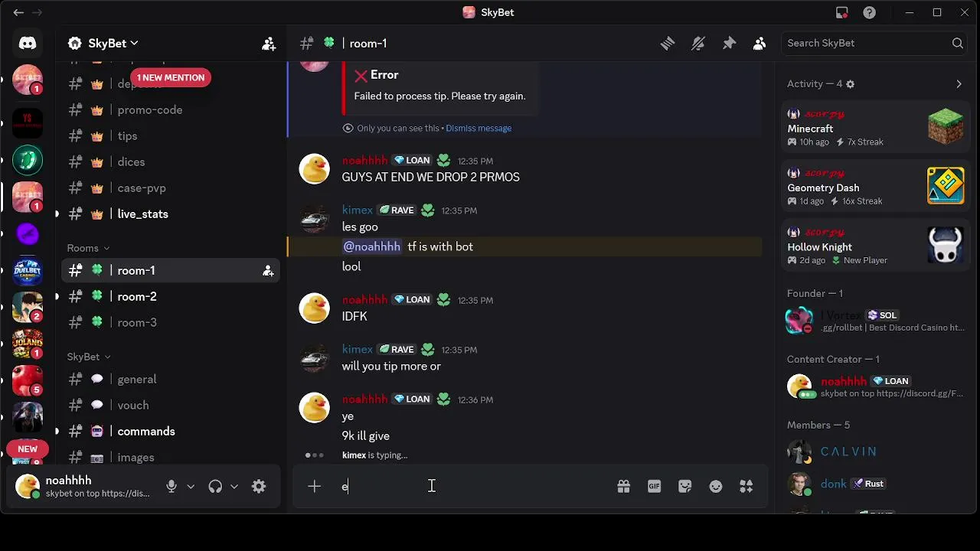Click the Dismiss message link
980x551 pixels.
pos(479,128)
